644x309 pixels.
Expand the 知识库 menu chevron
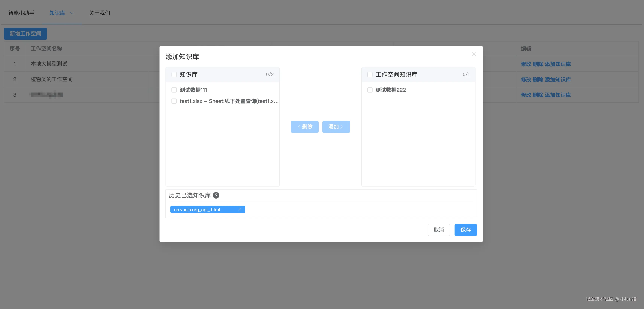72,13
